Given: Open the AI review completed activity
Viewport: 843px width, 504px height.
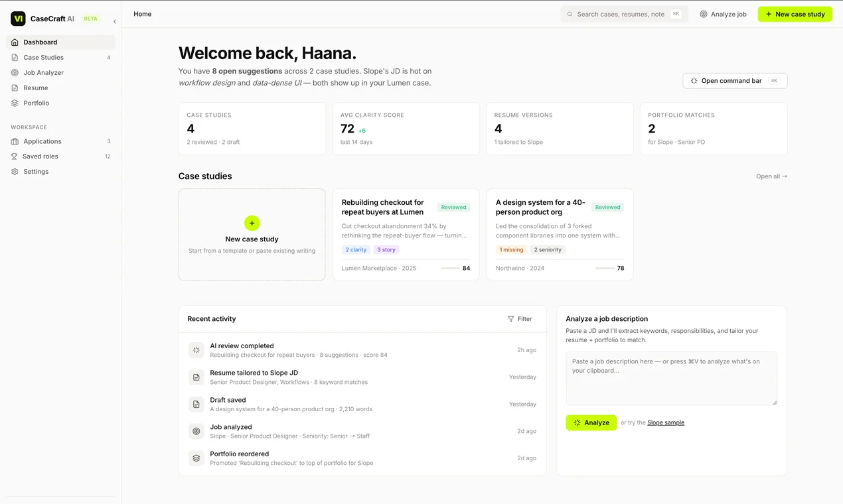Looking at the screenshot, I should coord(362,350).
